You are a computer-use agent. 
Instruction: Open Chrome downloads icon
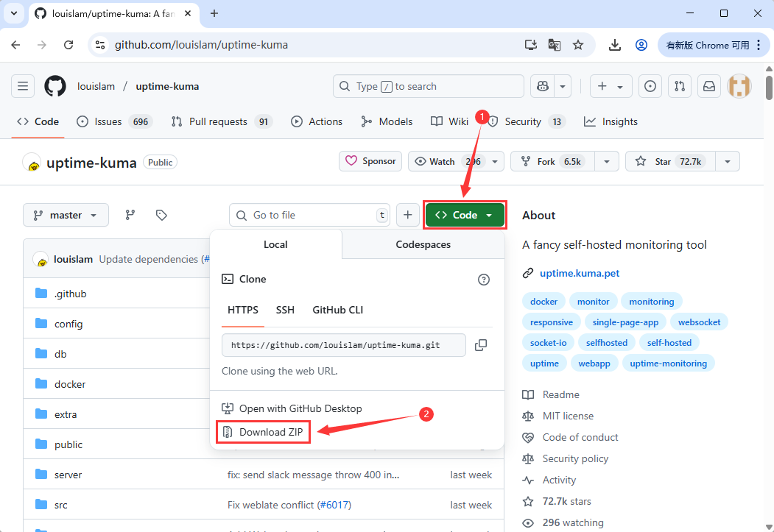coord(614,45)
